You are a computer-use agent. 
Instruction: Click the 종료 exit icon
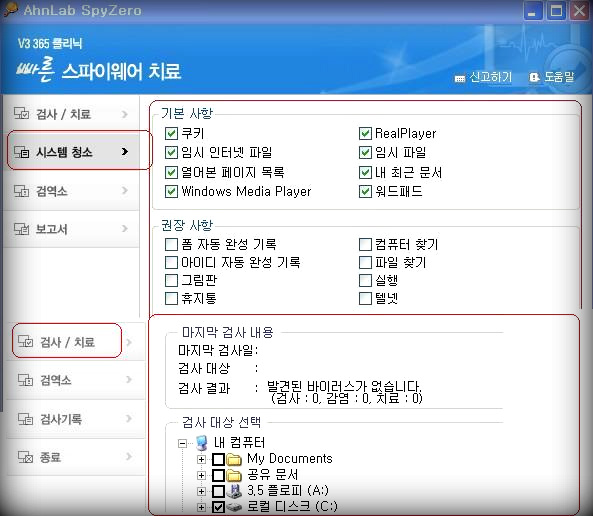[x=25, y=457]
